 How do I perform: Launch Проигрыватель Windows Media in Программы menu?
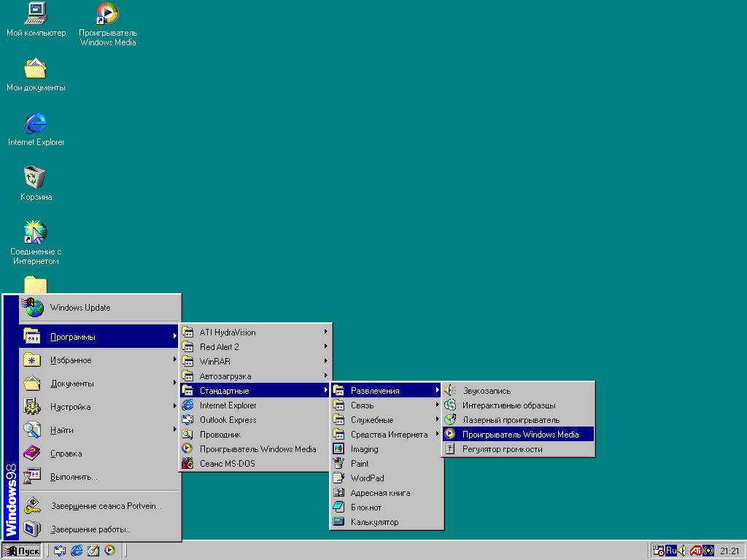pyautogui.click(x=255, y=448)
